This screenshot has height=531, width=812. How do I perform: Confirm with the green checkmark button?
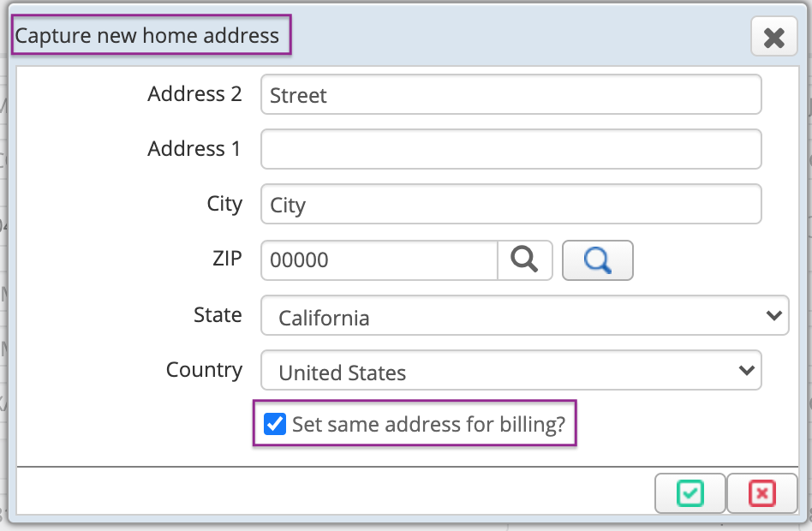690,493
